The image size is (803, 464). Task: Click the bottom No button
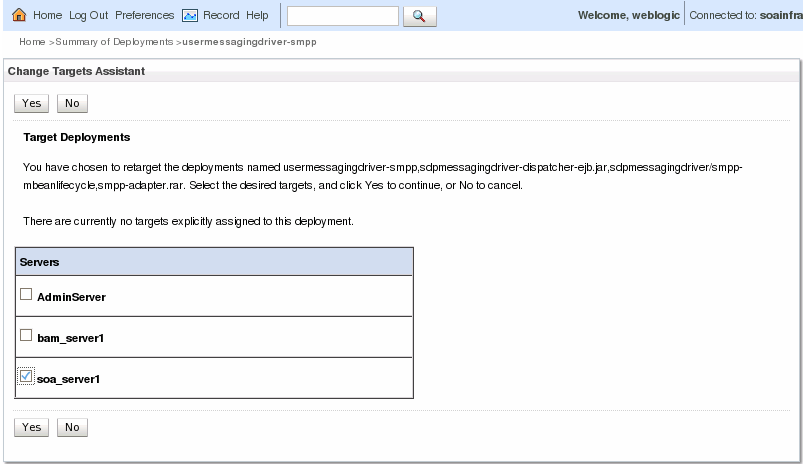pyautogui.click(x=72, y=427)
